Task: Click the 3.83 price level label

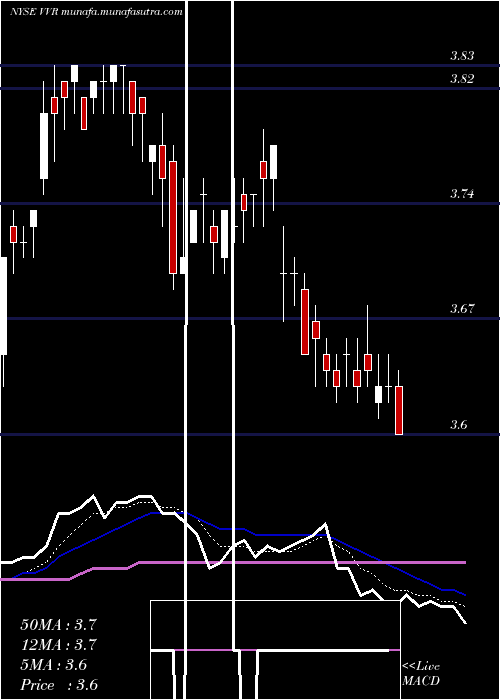Action: point(462,56)
